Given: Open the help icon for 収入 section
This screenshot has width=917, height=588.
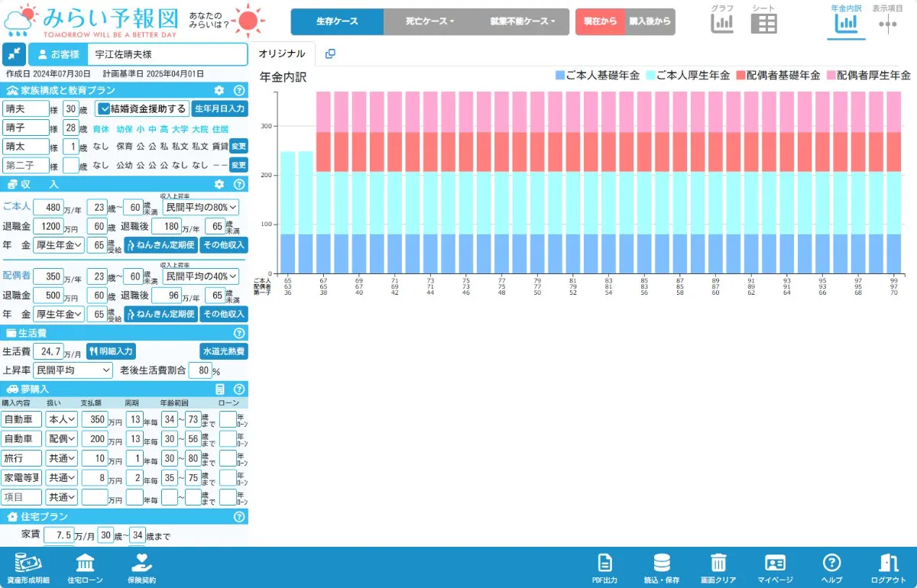Looking at the screenshot, I should coord(238,184).
